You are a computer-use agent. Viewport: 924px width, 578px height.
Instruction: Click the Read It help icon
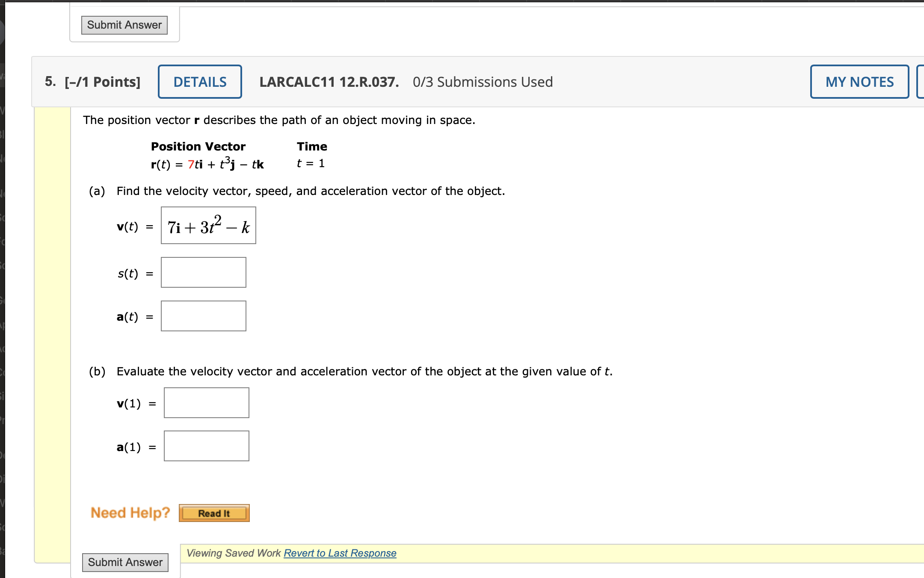pyautogui.click(x=214, y=513)
